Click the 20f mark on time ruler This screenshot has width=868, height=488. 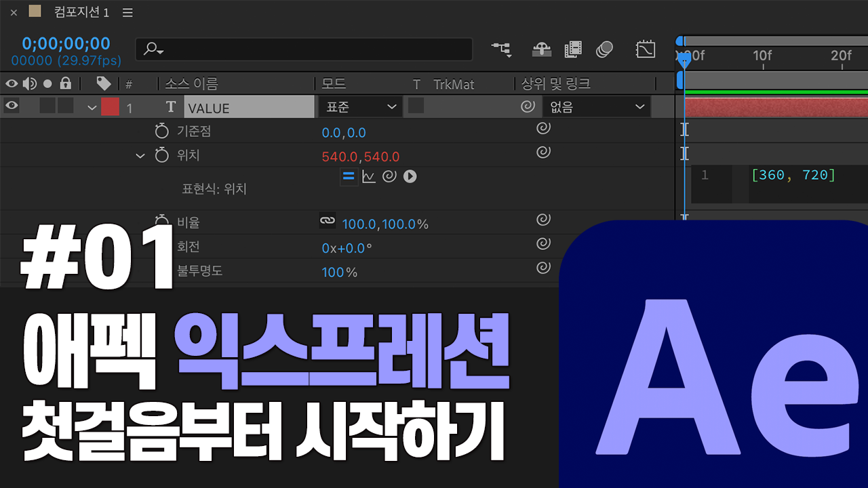841,56
